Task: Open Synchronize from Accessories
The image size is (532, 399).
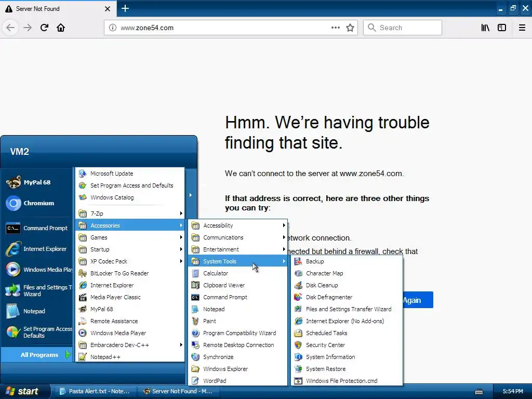Action: point(238,356)
